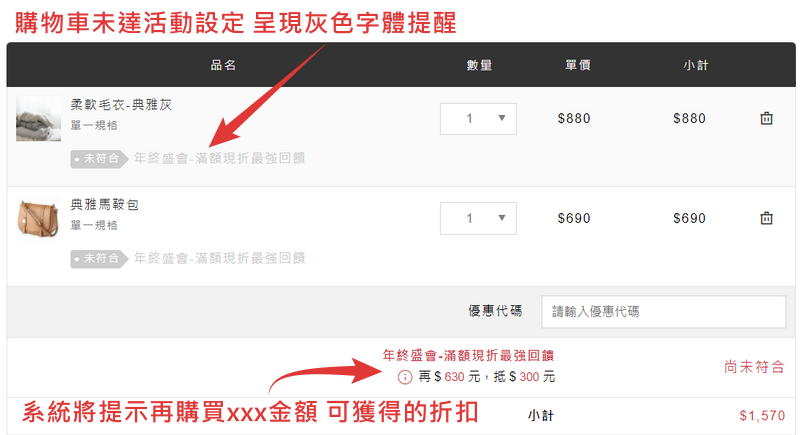Open quantity dropdown for 典雅馬鞍包
The height and width of the screenshot is (435, 800).
478,218
